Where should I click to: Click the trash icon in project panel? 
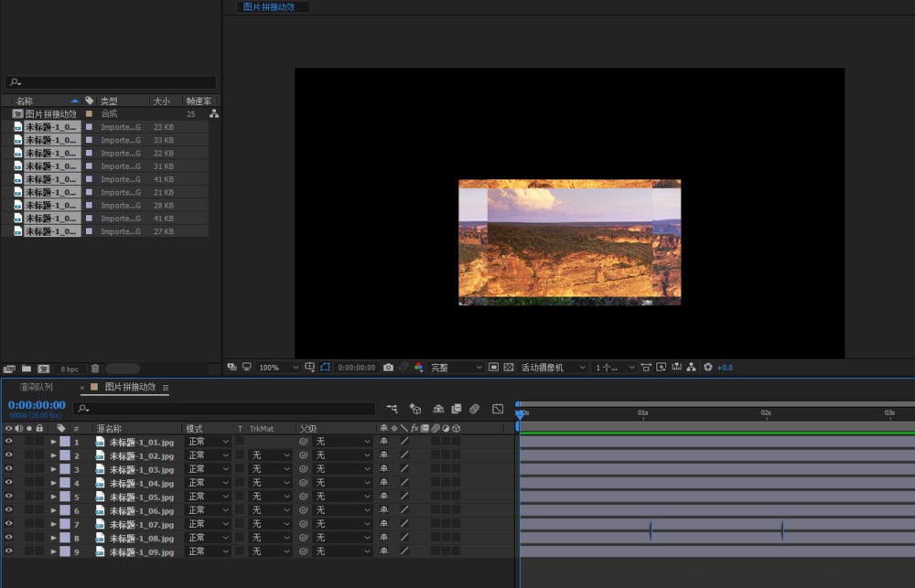point(95,369)
